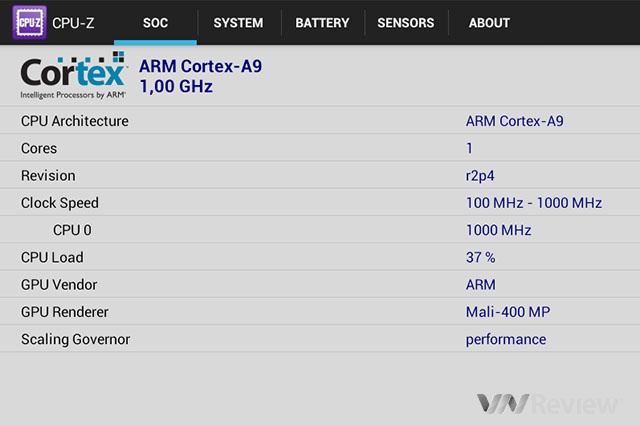The image size is (640, 426).
Task: Select the CPU Architecture row
Action: coord(320,121)
